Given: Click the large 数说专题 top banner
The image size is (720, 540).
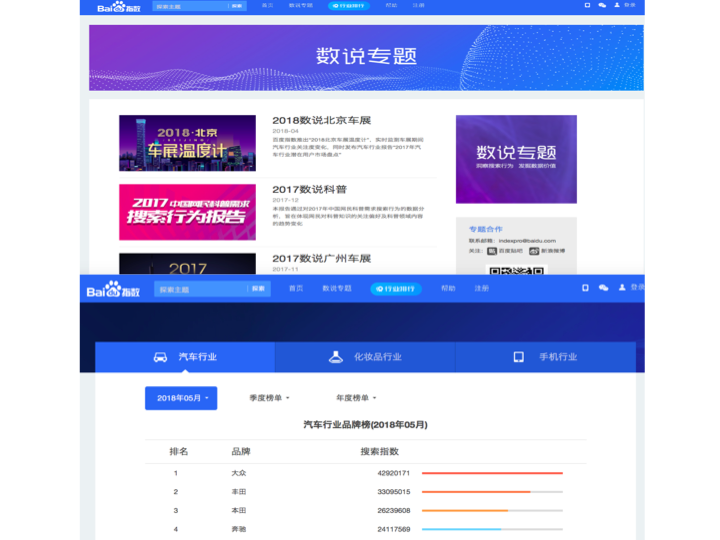Looking at the screenshot, I should (x=366, y=57).
